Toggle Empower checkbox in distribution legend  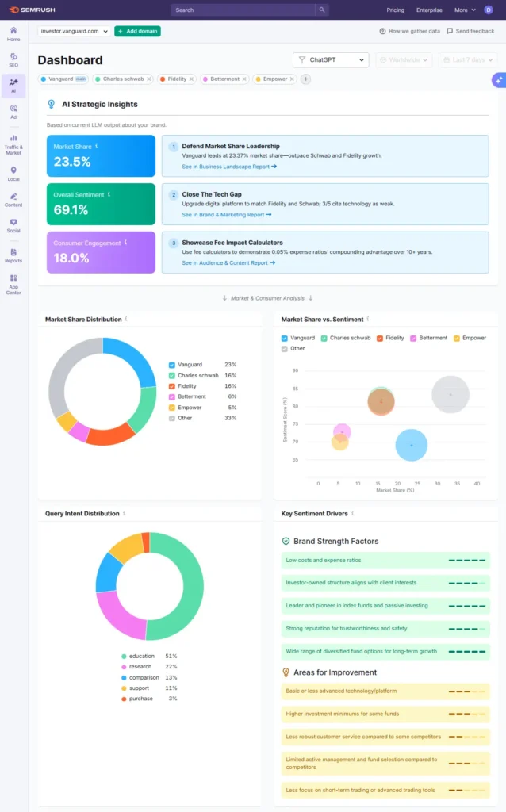pos(172,408)
